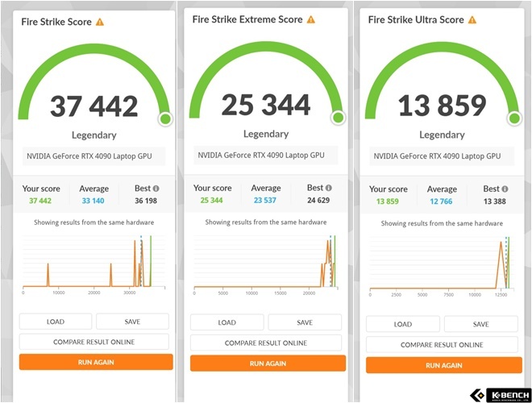Click LOAD in Fire Strike panel
The height and width of the screenshot is (403, 532).
56,322
